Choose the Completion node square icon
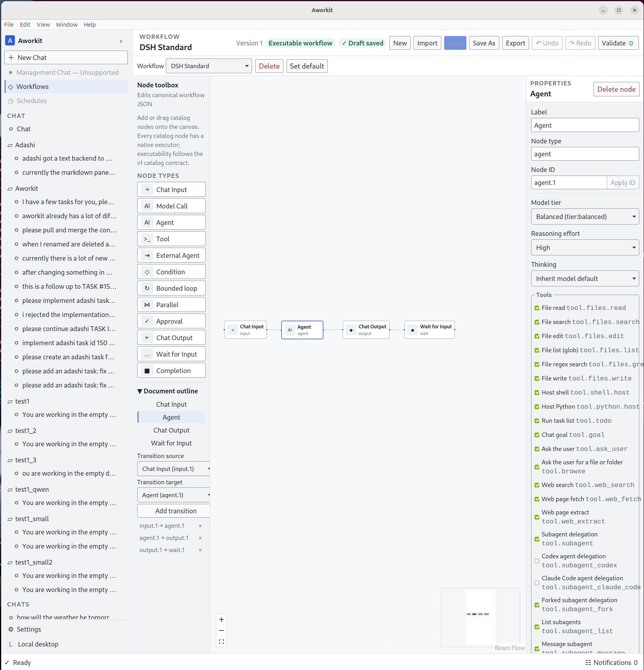 tap(147, 371)
